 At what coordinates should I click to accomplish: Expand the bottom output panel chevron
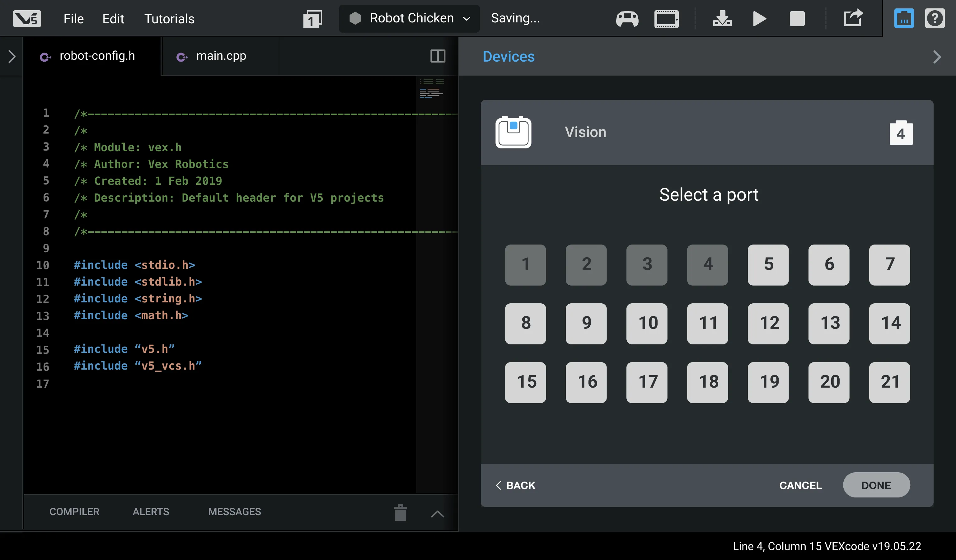(438, 514)
